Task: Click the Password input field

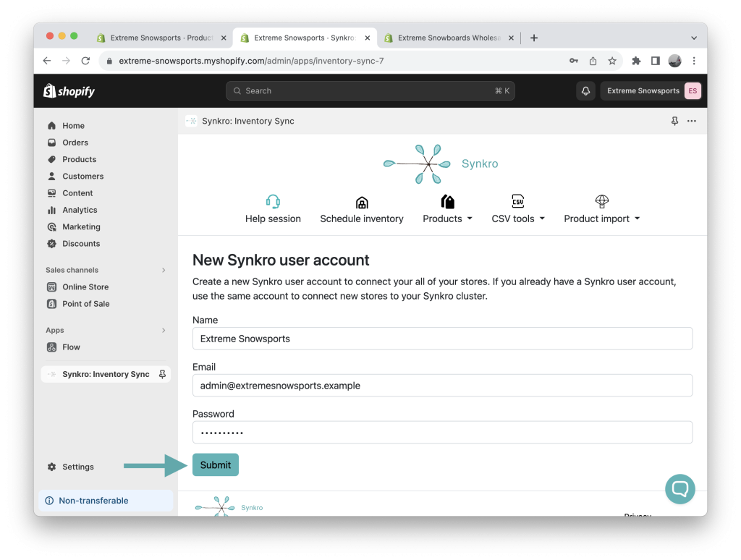Action: 442,433
